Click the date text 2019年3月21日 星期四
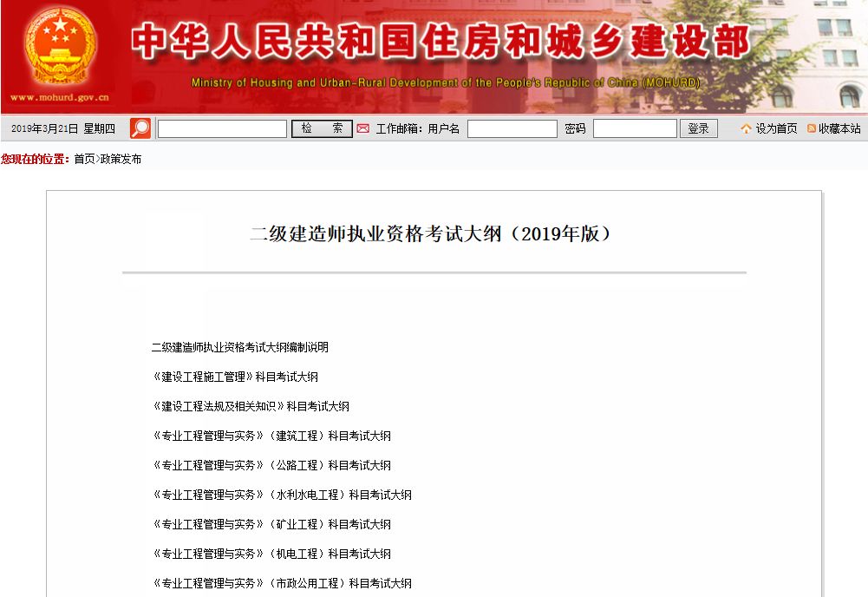 63,128
